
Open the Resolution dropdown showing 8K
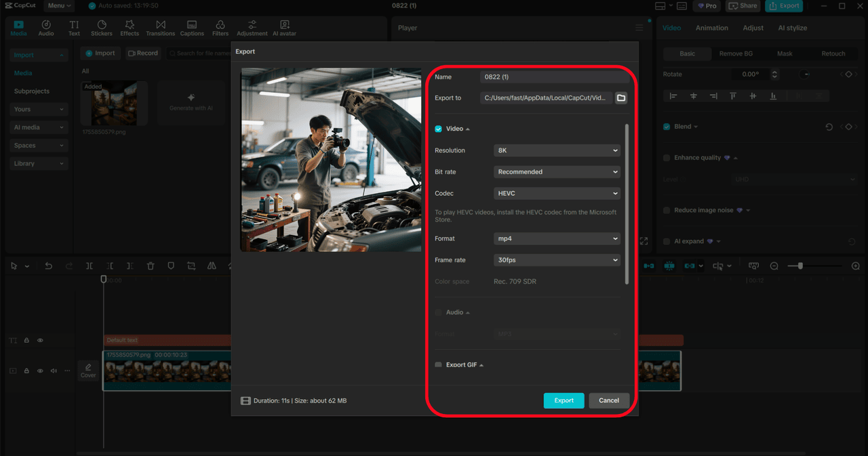point(557,150)
